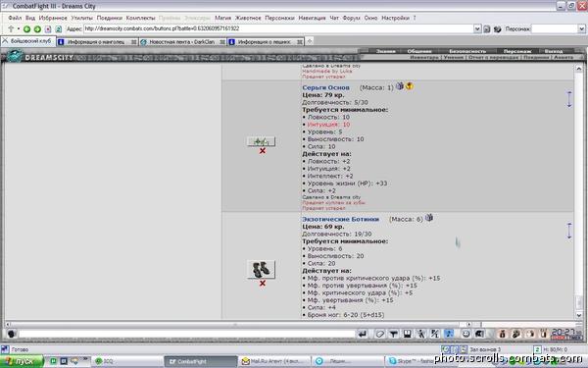Click the filter funnel chat icon
588x368 pixels.
[x=393, y=334]
